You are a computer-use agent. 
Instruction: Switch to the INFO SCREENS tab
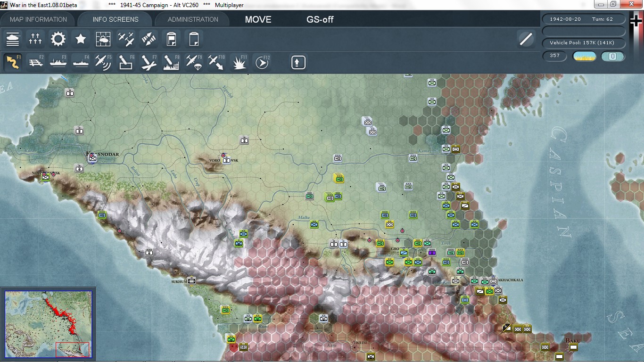[116, 19]
